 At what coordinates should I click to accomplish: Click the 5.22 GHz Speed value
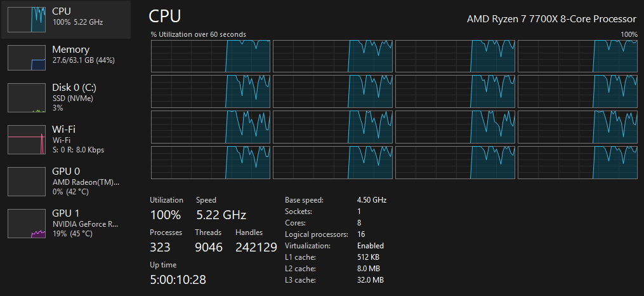[x=221, y=215]
